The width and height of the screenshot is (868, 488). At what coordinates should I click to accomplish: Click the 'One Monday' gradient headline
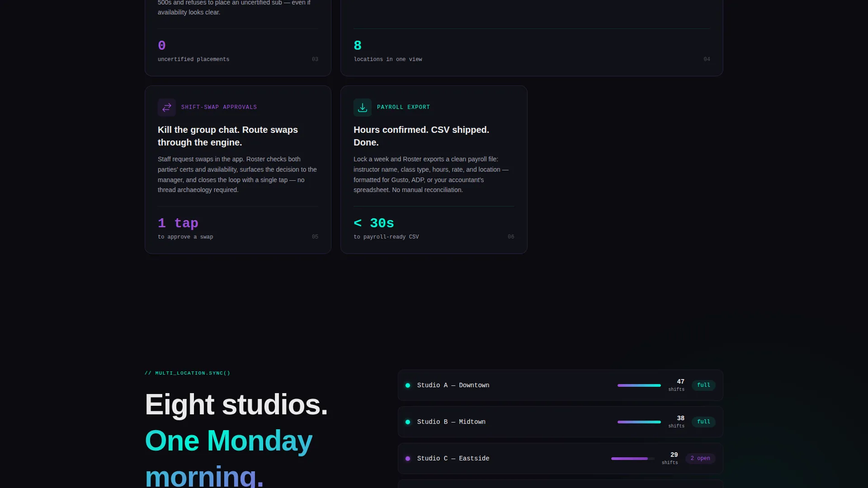[x=228, y=441]
